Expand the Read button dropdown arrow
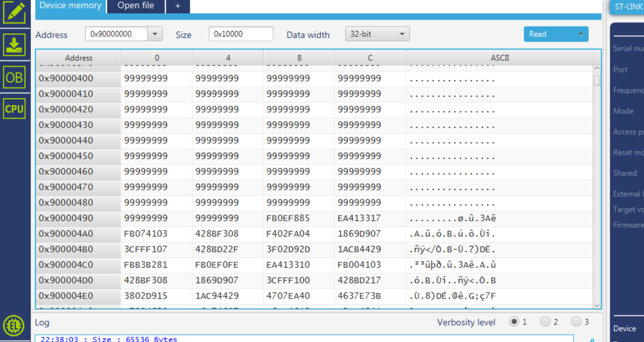Viewport: 644px width, 342px height. (x=580, y=34)
